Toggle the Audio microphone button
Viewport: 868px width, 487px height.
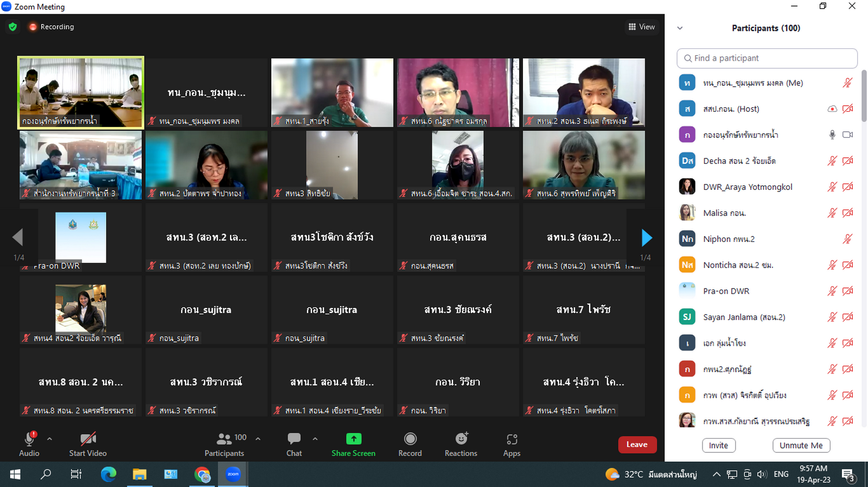pos(29,439)
